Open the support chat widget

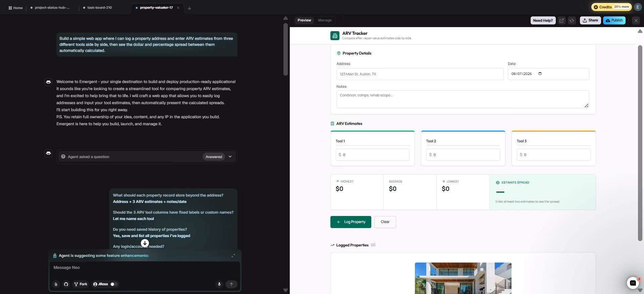633,283
